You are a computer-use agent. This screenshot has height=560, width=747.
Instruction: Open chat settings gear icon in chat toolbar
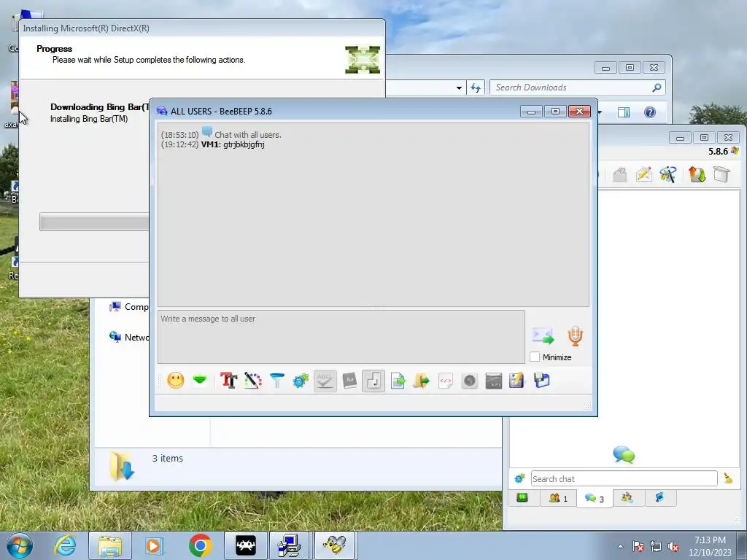(301, 381)
